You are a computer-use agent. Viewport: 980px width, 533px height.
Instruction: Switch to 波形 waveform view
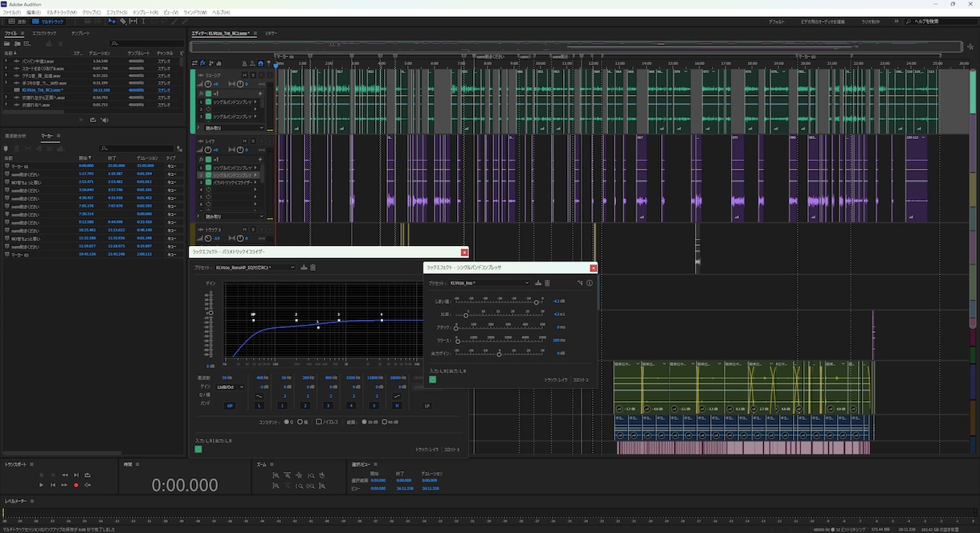18,22
